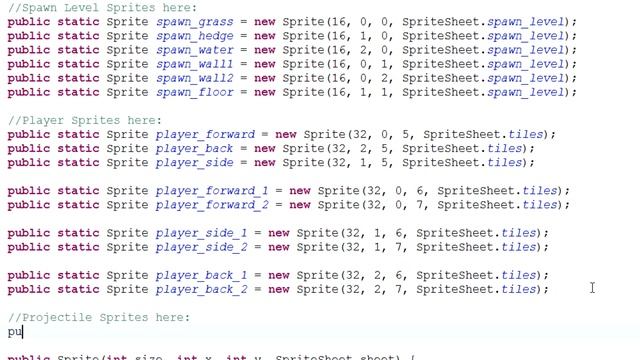Click 'public' keyword on the player_side_1 line
This screenshot has width=640, height=360.
(x=29, y=233)
